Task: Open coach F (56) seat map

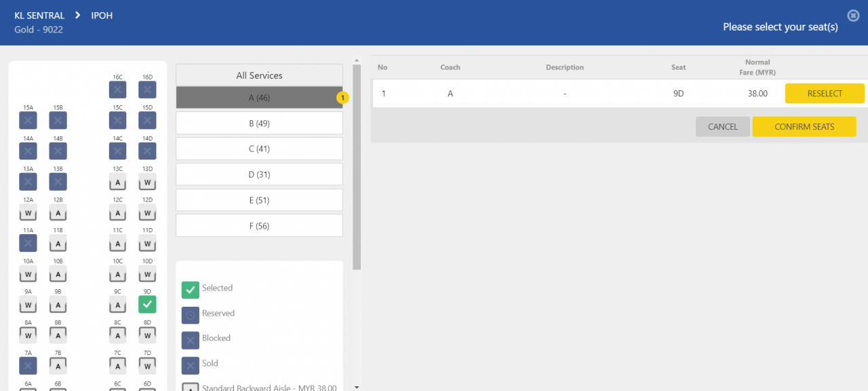Action: point(259,226)
